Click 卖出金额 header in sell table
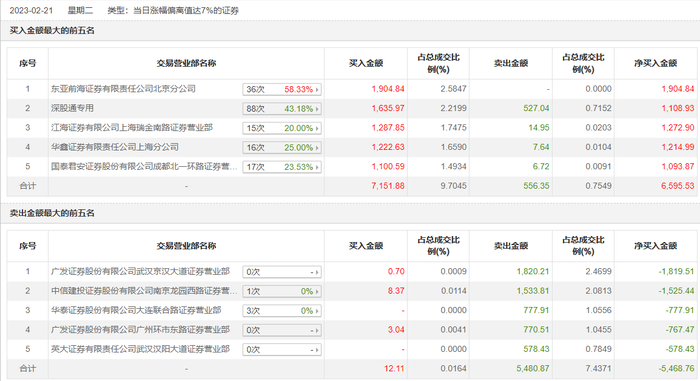 [x=511, y=246]
